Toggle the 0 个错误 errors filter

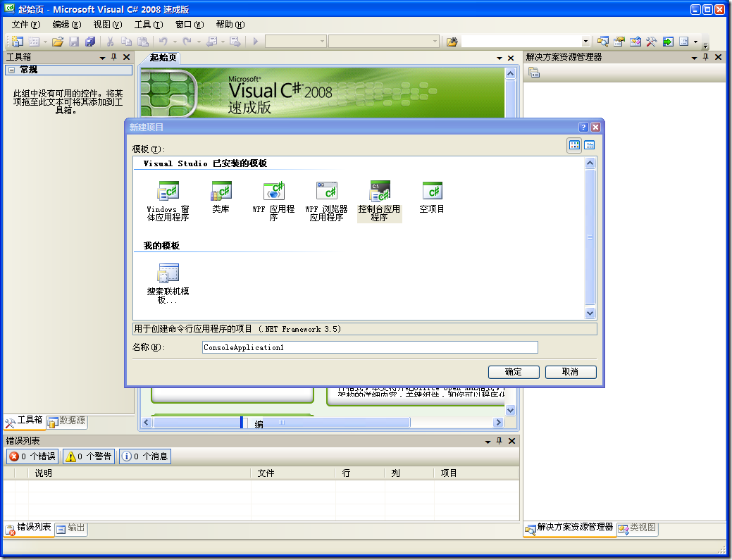click(x=32, y=456)
